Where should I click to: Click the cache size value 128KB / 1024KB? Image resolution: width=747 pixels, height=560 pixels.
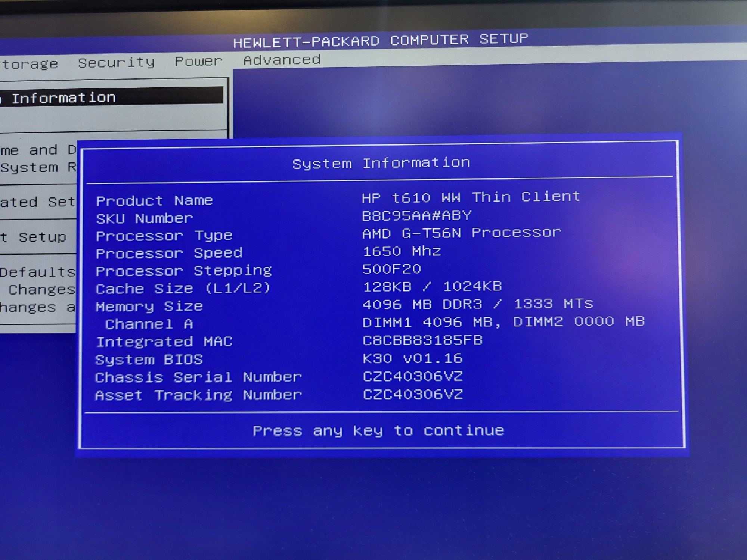(x=432, y=286)
